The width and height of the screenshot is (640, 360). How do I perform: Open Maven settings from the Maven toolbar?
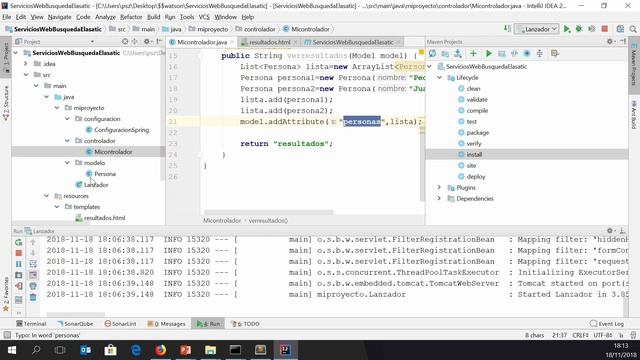554,53
